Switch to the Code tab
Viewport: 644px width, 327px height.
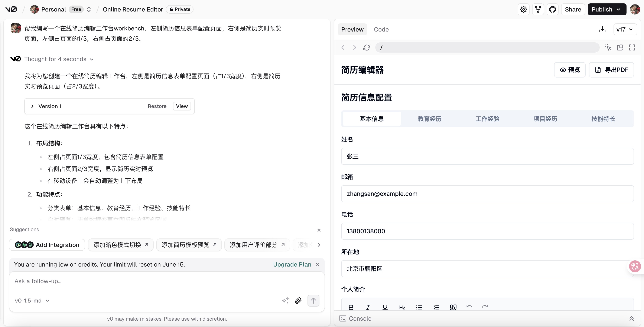(x=381, y=29)
